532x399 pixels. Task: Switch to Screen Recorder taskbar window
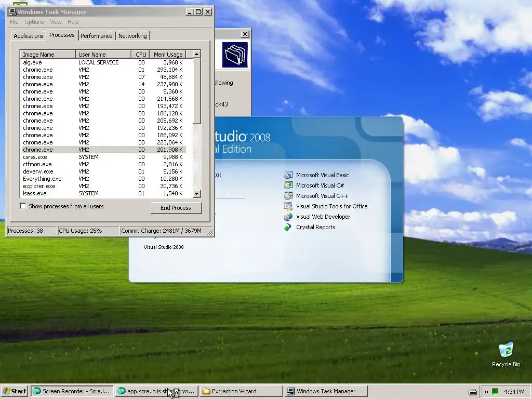pyautogui.click(x=72, y=391)
